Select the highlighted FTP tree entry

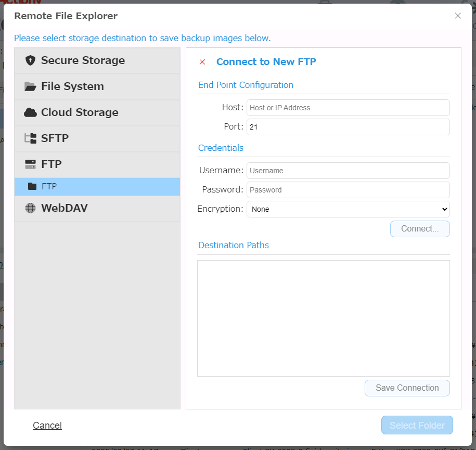pos(97,186)
